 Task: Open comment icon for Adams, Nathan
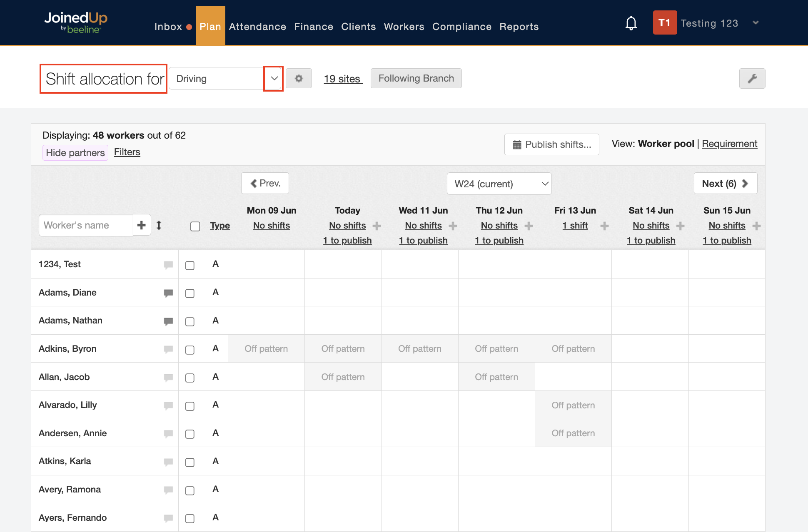[168, 321]
